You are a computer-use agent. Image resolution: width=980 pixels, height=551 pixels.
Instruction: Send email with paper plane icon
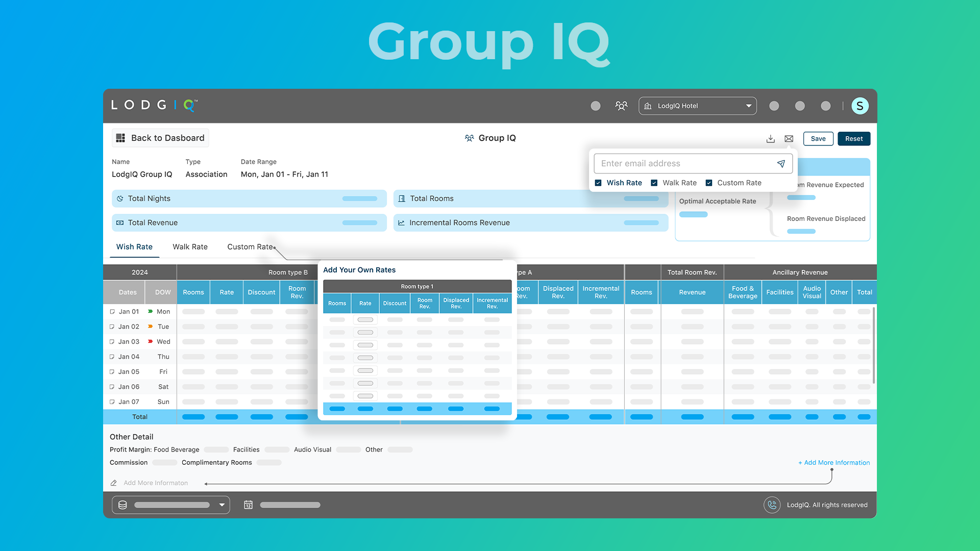(781, 164)
